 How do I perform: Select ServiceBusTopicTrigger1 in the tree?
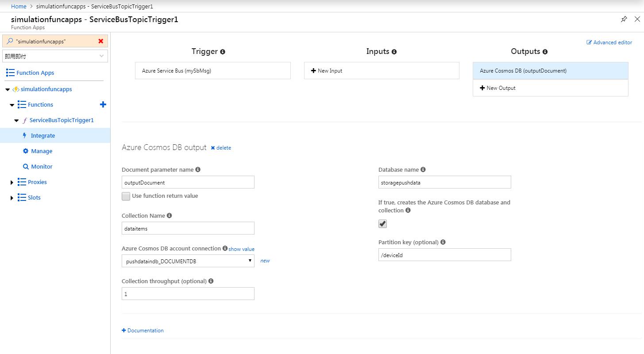click(62, 120)
